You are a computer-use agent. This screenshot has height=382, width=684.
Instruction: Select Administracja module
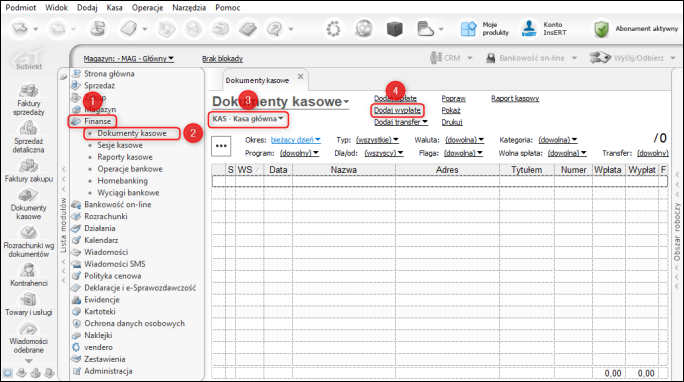click(x=108, y=371)
